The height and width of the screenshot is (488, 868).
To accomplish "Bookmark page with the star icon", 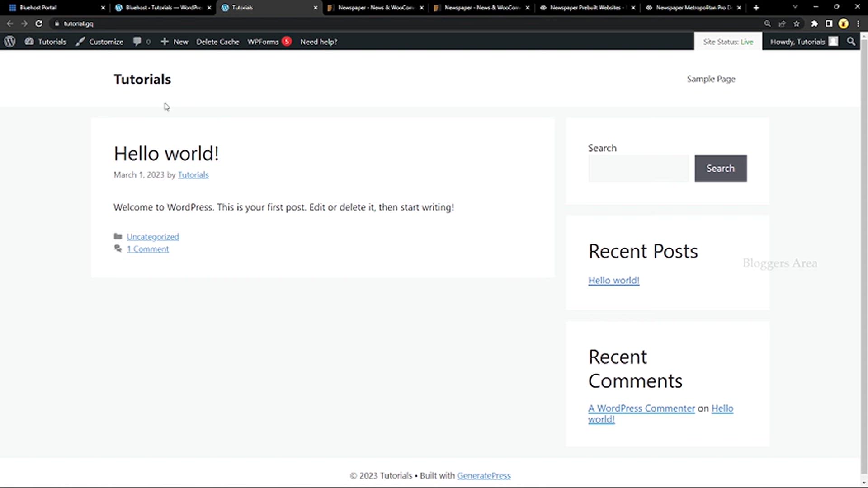I will pyautogui.click(x=797, y=23).
